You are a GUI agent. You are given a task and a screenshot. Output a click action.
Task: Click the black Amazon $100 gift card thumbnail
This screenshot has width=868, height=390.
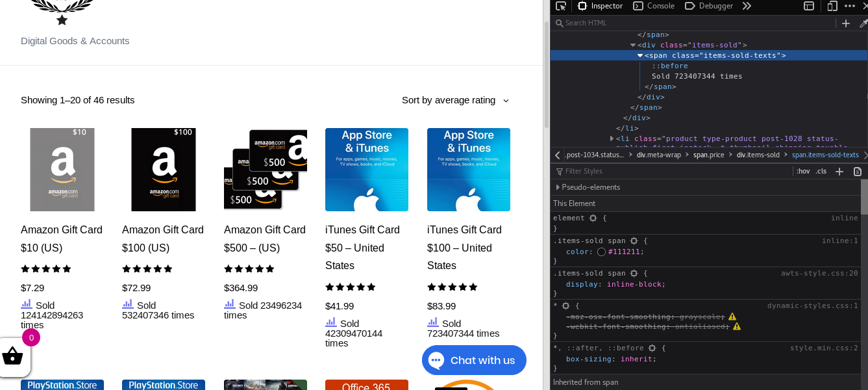click(x=164, y=170)
